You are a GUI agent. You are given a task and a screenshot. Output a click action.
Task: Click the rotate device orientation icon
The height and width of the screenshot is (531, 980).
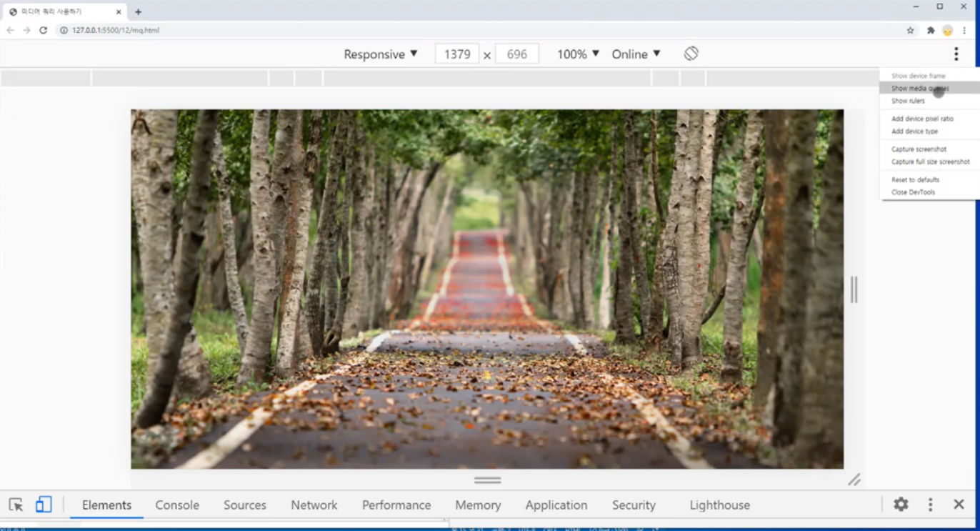[691, 54]
